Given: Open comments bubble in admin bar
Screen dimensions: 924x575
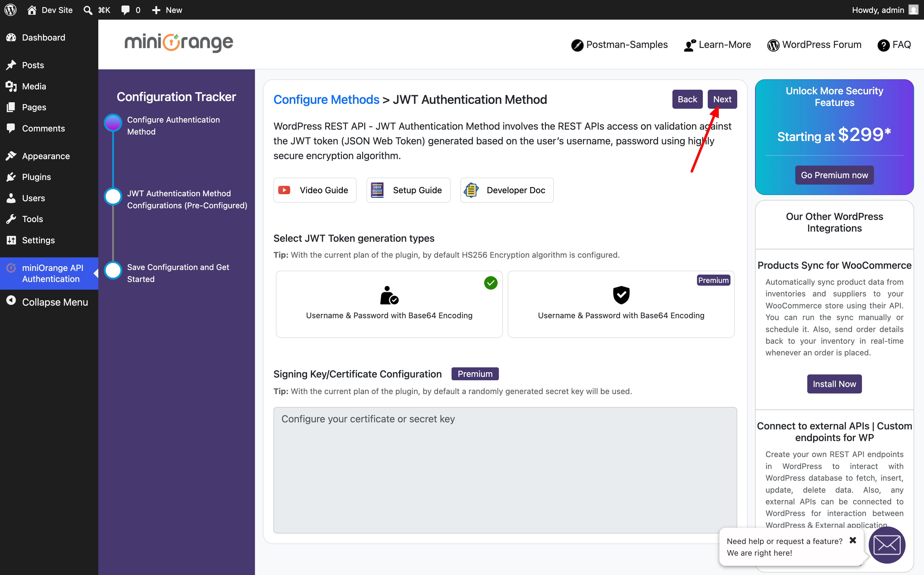Looking at the screenshot, I should [x=125, y=10].
